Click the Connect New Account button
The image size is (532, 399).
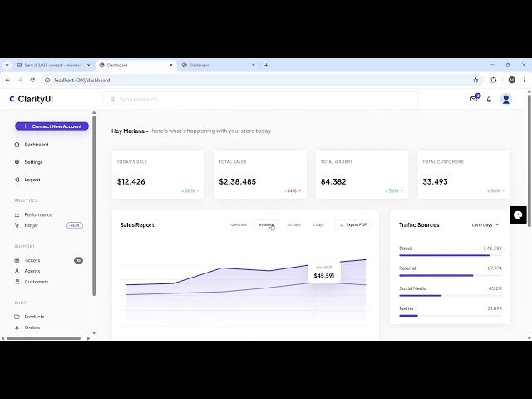coord(52,126)
